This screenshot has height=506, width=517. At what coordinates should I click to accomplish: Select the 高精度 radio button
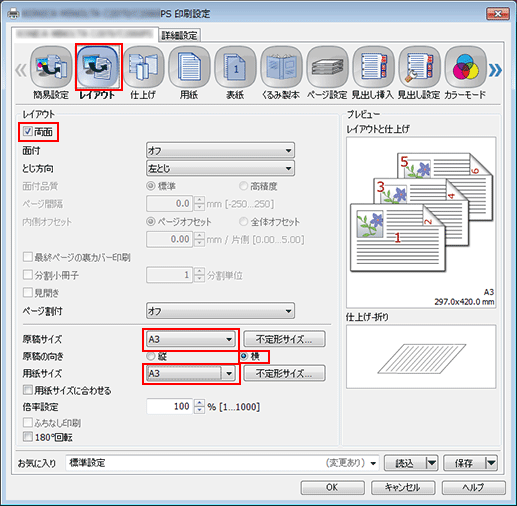click(x=244, y=186)
